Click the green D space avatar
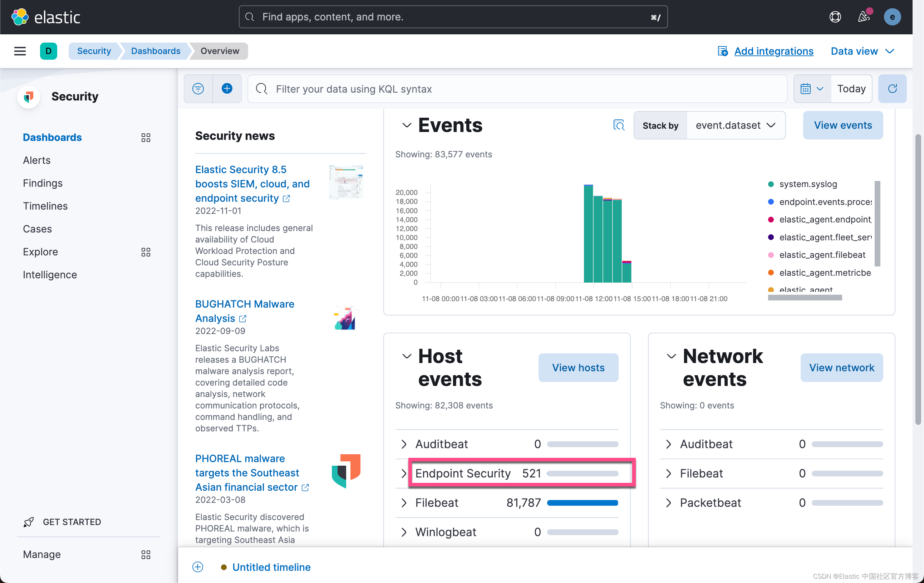Image resolution: width=924 pixels, height=583 pixels. [x=48, y=51]
